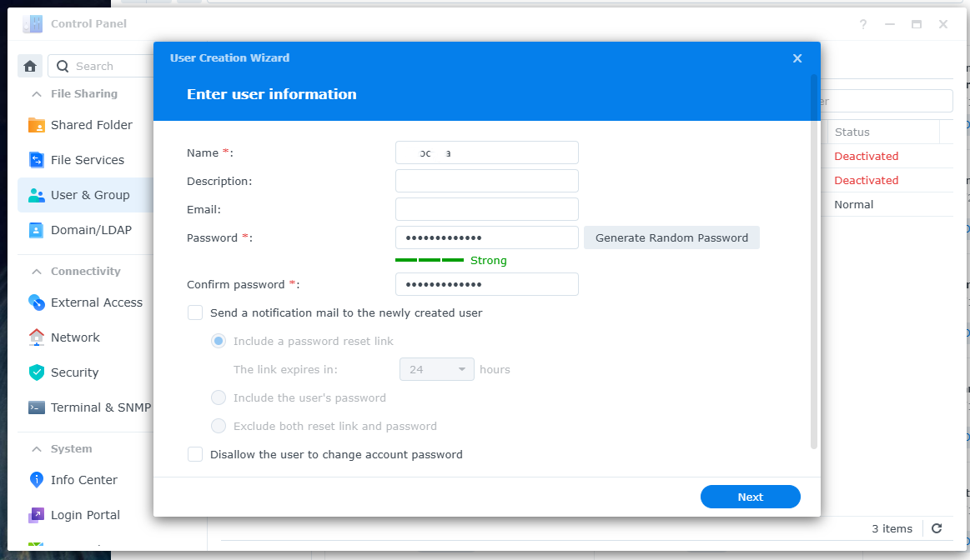Select the Domain/LDAP icon in sidebar
This screenshot has width=970, height=560.
pos(37,230)
